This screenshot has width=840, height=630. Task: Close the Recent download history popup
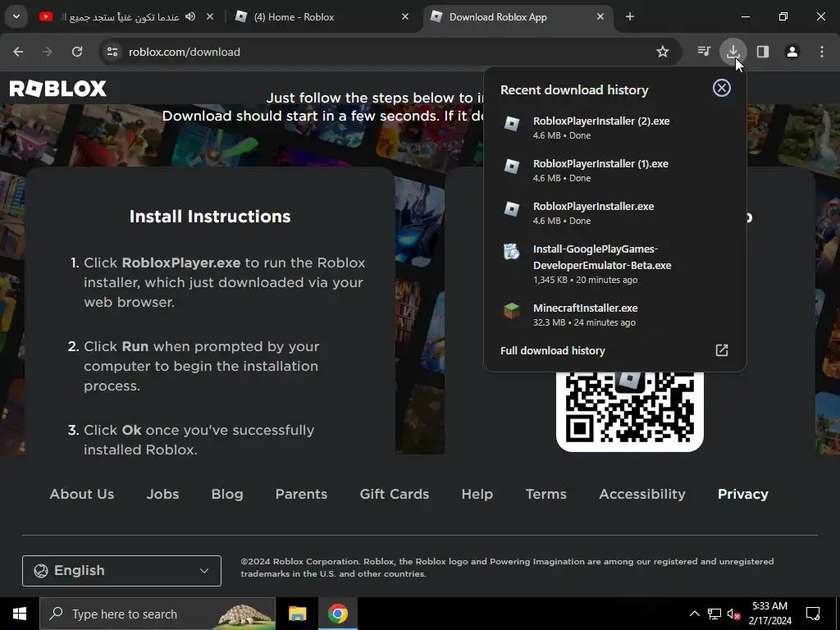(x=722, y=88)
